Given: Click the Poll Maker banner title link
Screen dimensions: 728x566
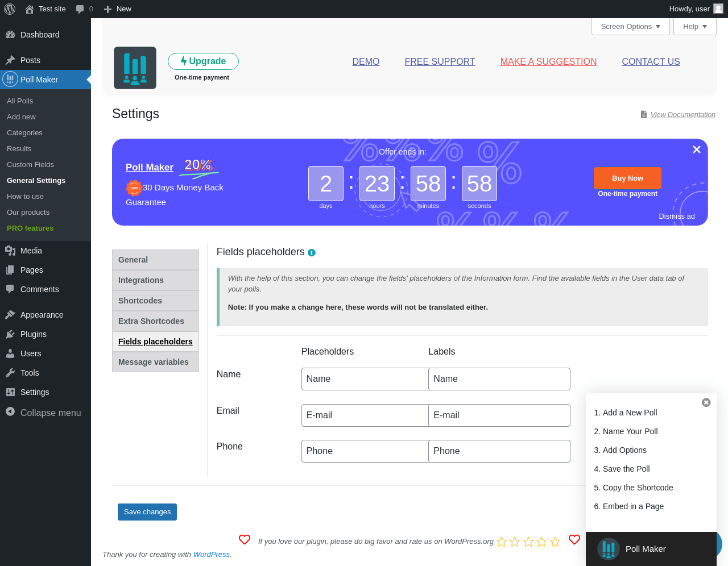Looking at the screenshot, I should tap(150, 167).
